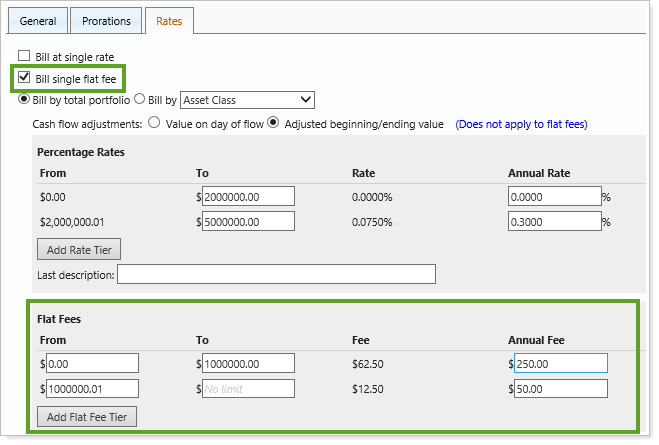This screenshot has height=445, width=659.
Task: Edit the 2000000.00 percentage To field
Action: tap(248, 196)
